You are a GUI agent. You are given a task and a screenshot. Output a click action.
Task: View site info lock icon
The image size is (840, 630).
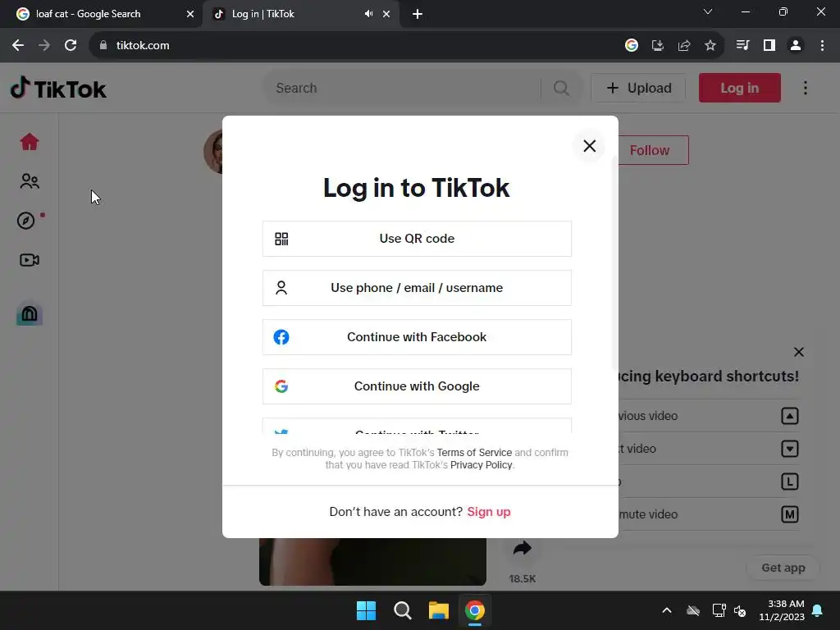tap(103, 46)
